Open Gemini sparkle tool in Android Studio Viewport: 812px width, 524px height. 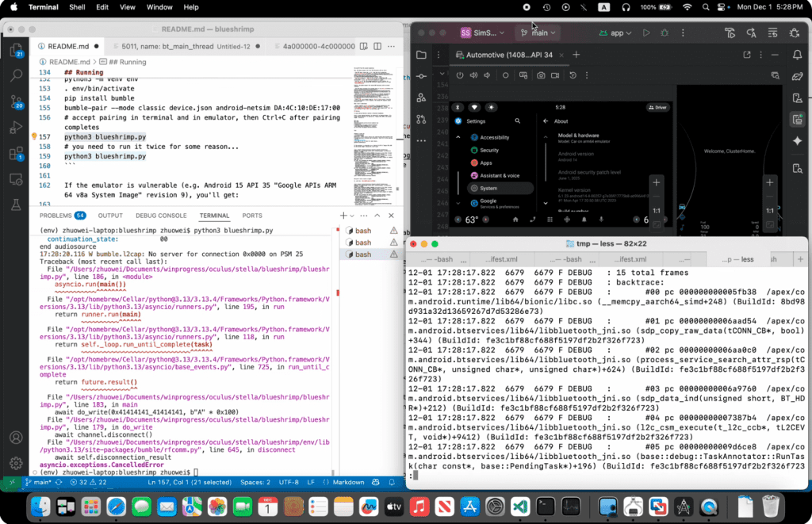[x=798, y=141]
